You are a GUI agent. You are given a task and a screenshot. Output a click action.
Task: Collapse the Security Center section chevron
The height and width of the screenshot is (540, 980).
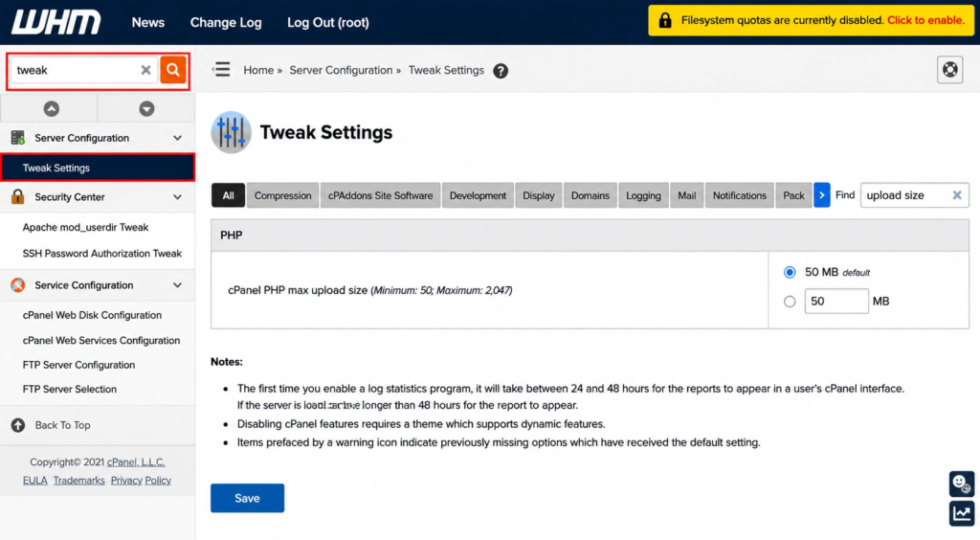pyautogui.click(x=177, y=197)
